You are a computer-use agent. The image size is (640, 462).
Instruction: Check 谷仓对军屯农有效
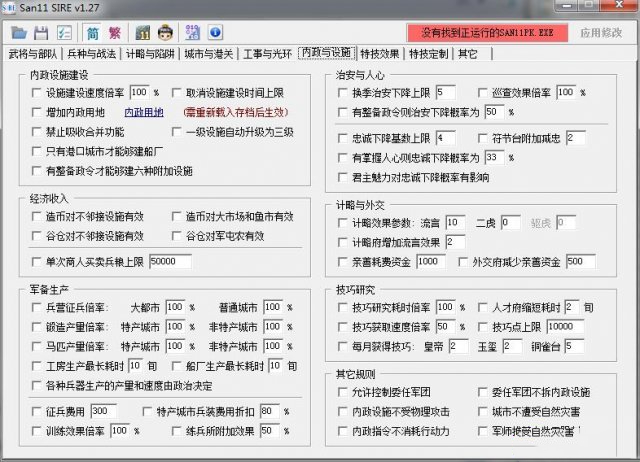pyautogui.click(x=176, y=235)
